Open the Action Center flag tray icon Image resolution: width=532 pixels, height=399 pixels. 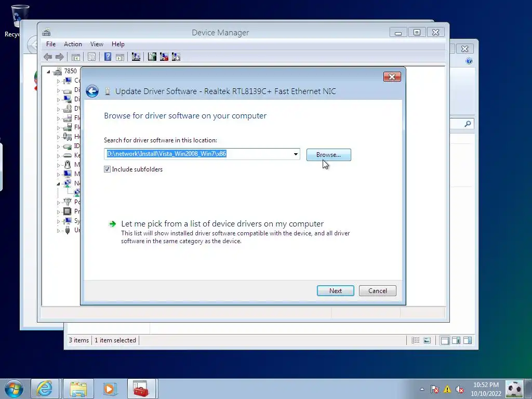435,389
